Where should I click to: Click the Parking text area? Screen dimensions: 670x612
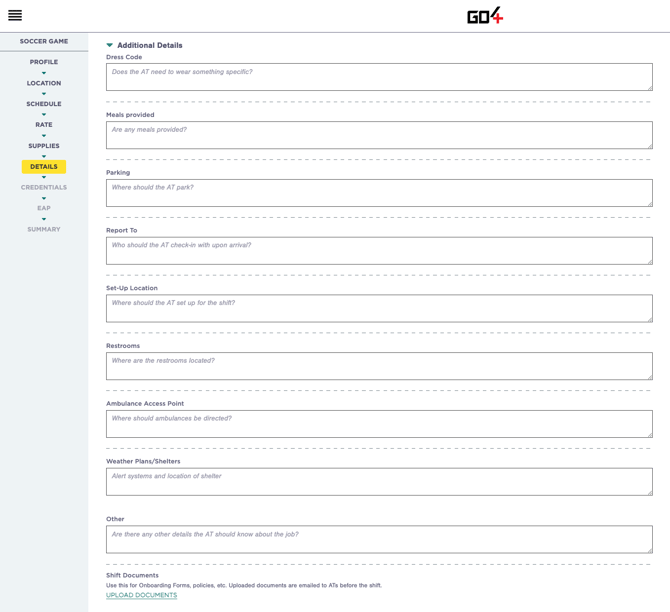point(379,193)
